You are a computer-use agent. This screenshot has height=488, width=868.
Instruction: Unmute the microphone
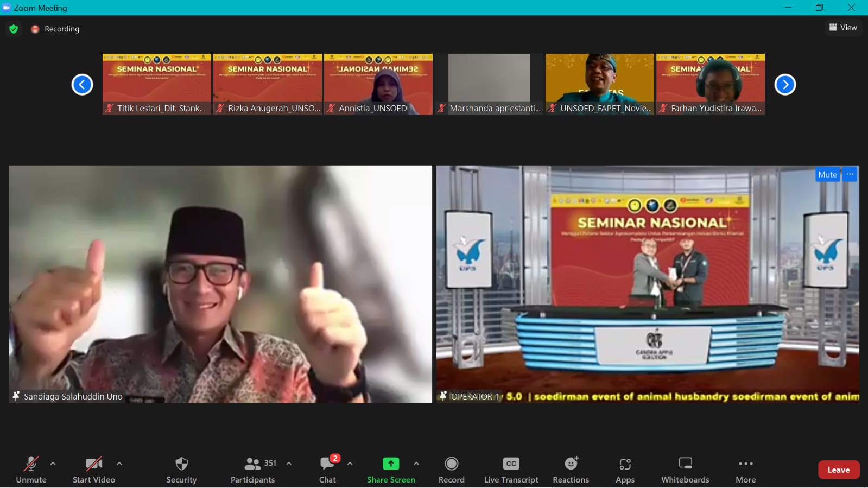click(x=31, y=470)
